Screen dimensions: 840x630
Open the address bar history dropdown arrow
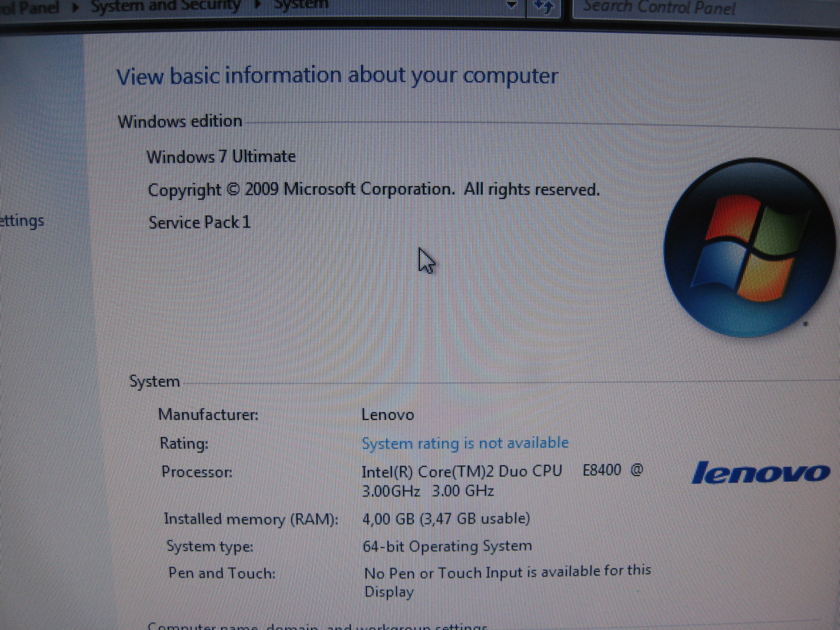(511, 6)
